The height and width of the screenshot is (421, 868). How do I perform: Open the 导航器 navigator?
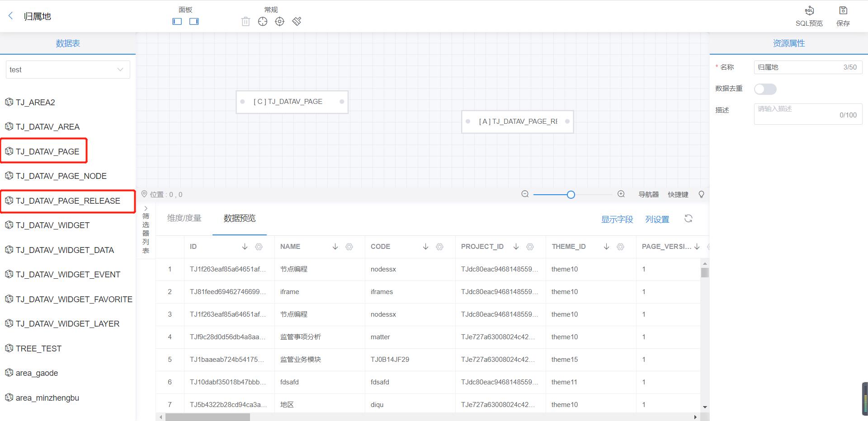pos(648,194)
